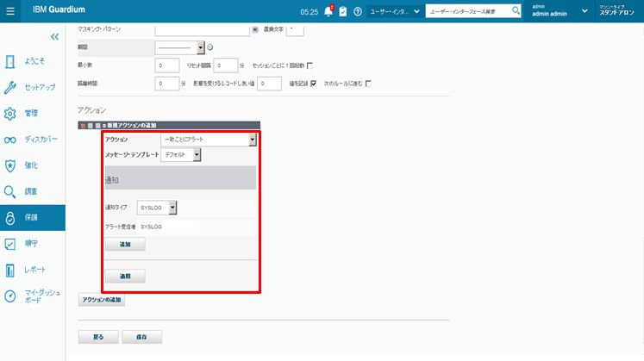Screen dimensions: 644x361
Task: Open the hamburger navigation menu
Action: tap(10, 11)
